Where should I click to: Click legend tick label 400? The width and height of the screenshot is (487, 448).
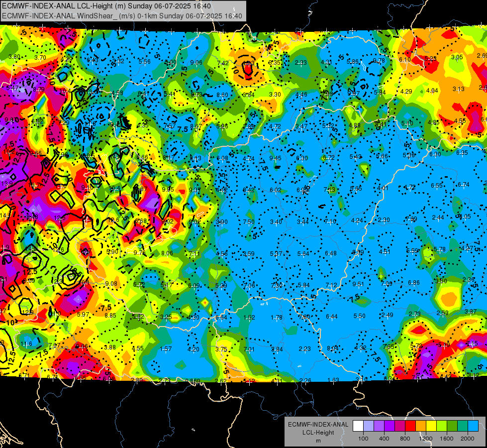(384, 439)
